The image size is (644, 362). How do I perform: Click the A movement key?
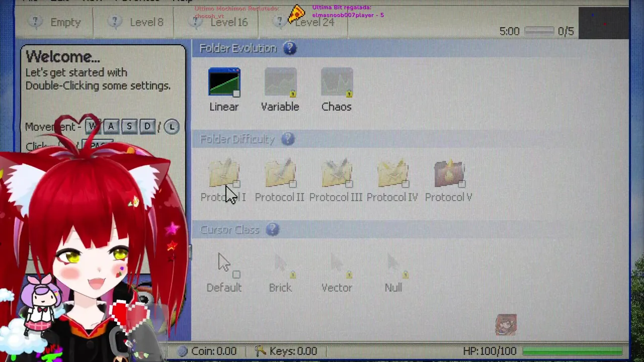(x=111, y=127)
